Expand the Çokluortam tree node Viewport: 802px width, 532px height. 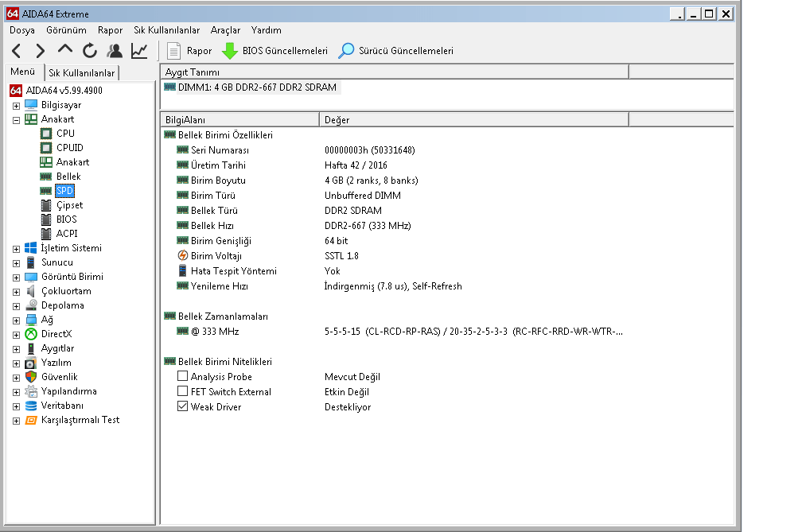(x=17, y=292)
